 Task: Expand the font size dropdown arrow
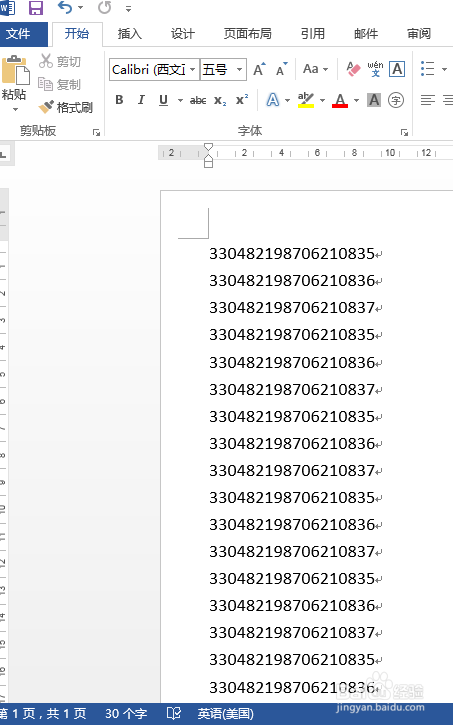click(x=239, y=70)
